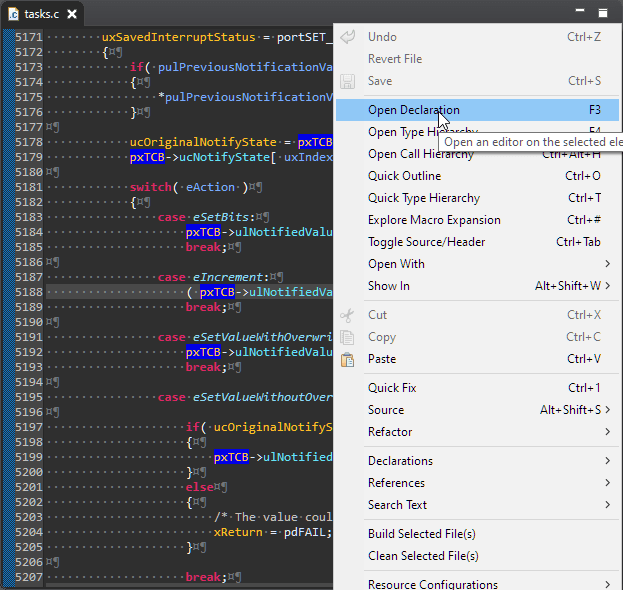The image size is (623, 590).
Task: Choose Toggle Source/Header
Action: point(477,242)
